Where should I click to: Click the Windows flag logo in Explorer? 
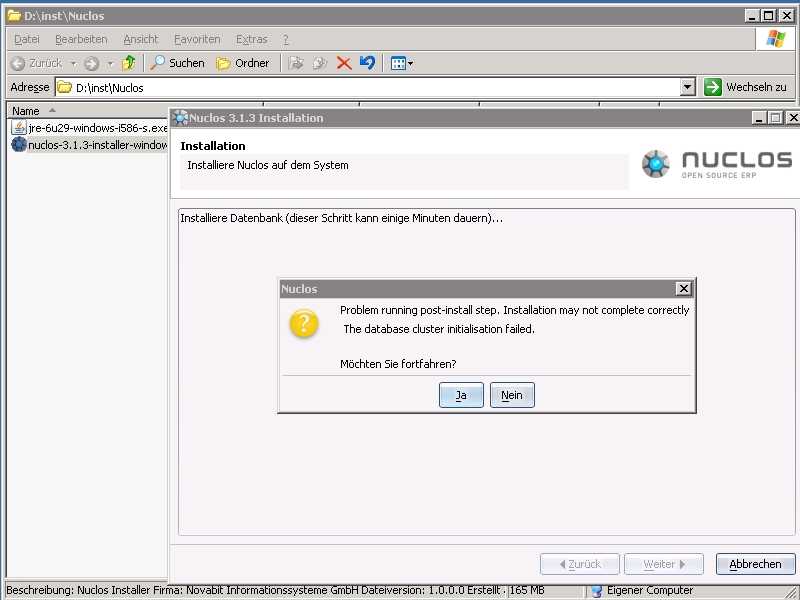tap(776, 39)
